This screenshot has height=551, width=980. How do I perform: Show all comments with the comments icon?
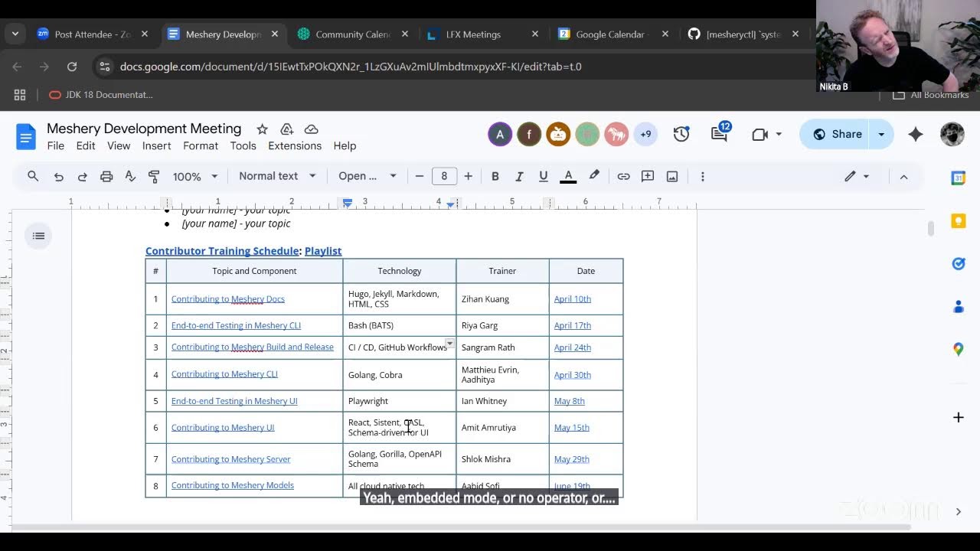coord(719,134)
